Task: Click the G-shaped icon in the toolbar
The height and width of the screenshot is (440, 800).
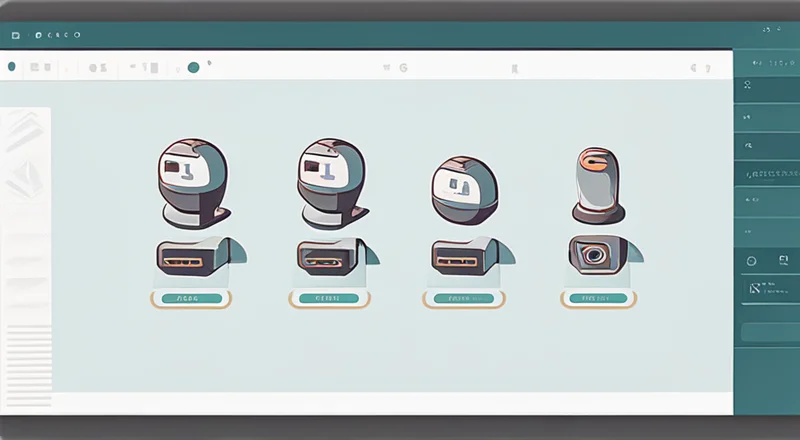Action: click(404, 67)
